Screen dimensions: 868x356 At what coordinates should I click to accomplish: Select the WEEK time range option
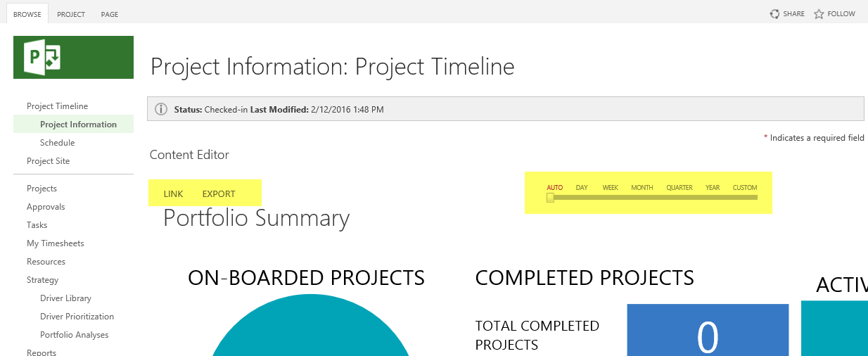pos(610,188)
